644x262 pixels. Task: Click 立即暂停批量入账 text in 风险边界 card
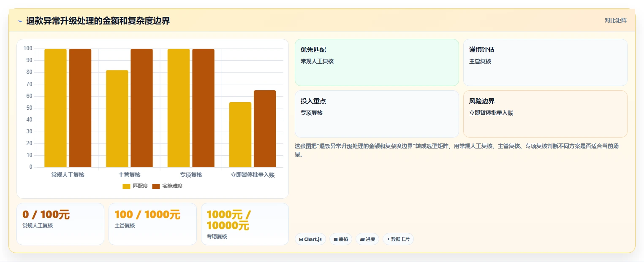[x=491, y=113]
